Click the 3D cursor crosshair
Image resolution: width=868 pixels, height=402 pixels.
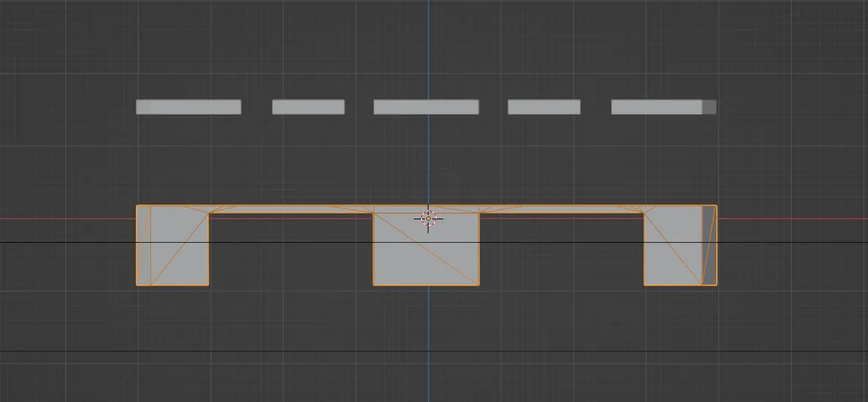[x=428, y=218]
